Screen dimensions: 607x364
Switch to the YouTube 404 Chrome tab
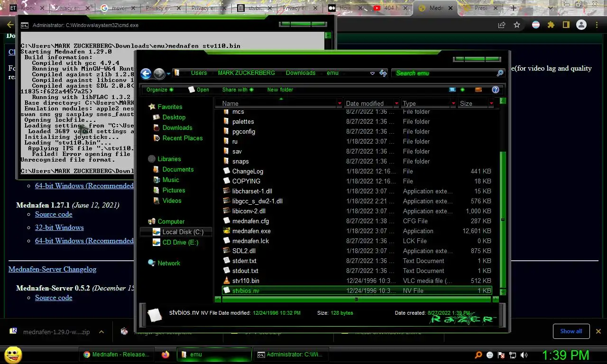[390, 8]
